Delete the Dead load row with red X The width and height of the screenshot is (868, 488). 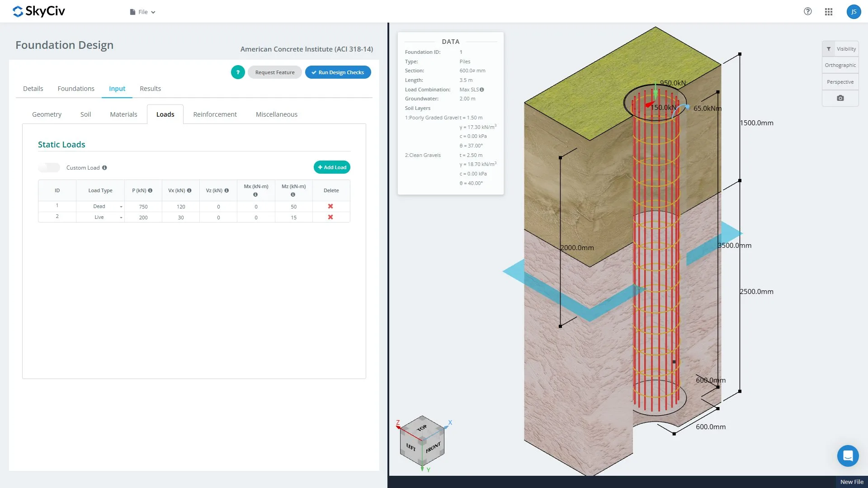point(330,206)
